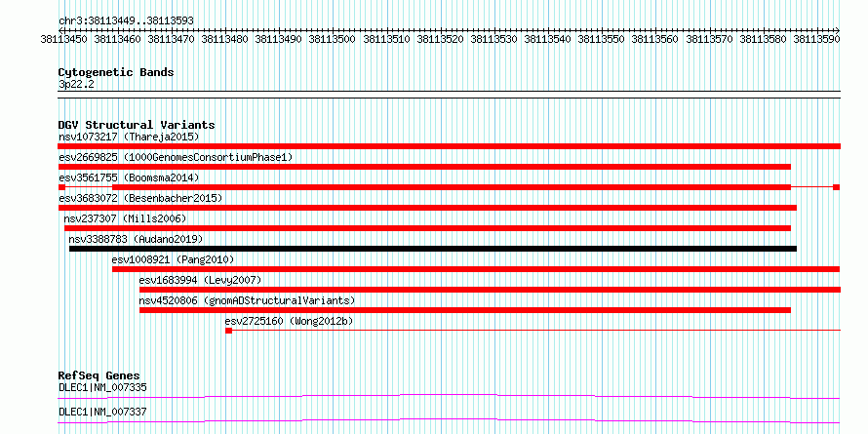Screen dimensions: 868x434
Task: Click ruler position 38113520
Action: point(440,39)
